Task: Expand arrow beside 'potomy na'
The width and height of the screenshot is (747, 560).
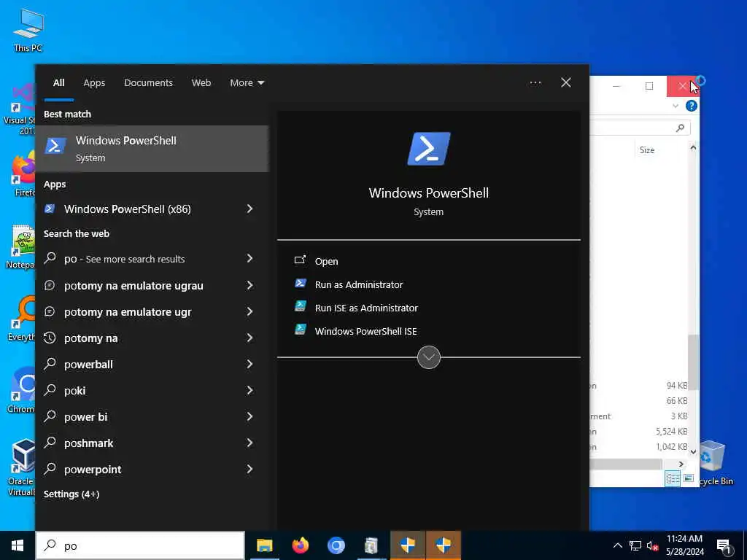Action: (249, 338)
